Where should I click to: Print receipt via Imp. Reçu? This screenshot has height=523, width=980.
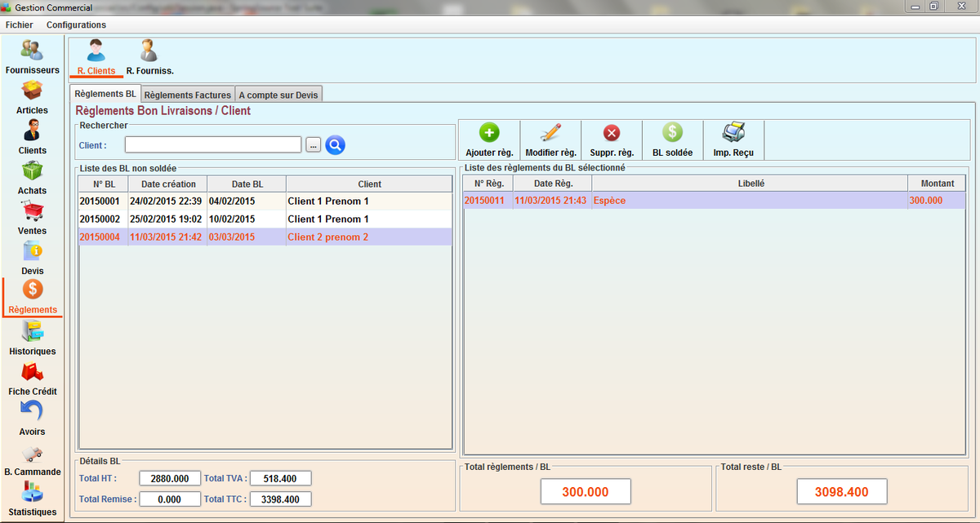pyautogui.click(x=733, y=140)
